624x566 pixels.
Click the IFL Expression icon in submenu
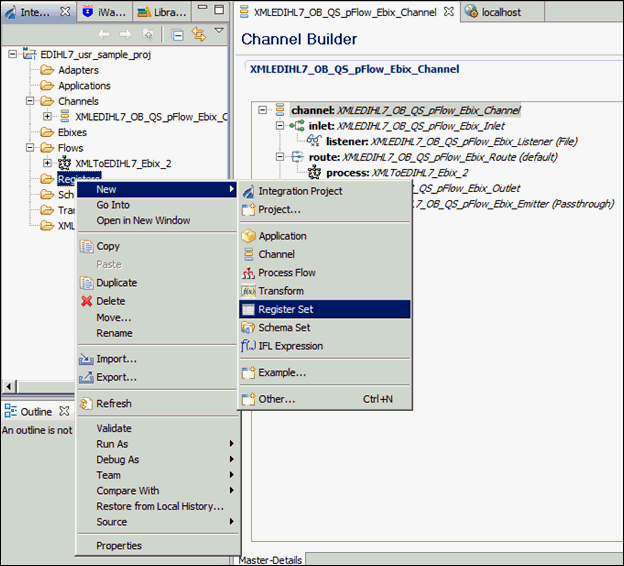pyautogui.click(x=249, y=346)
